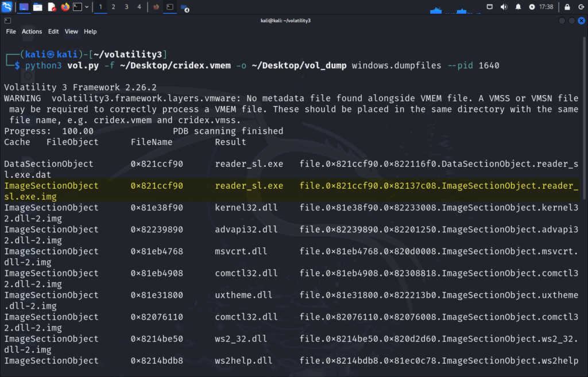Switch to workspace 2
Viewport: 588px width, 377px height.
coord(113,7)
